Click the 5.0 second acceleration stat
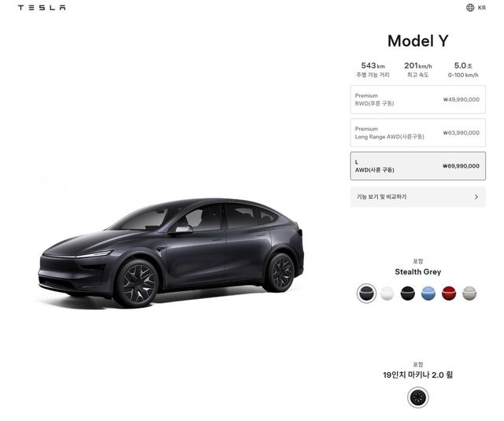504x421 pixels. click(x=463, y=70)
